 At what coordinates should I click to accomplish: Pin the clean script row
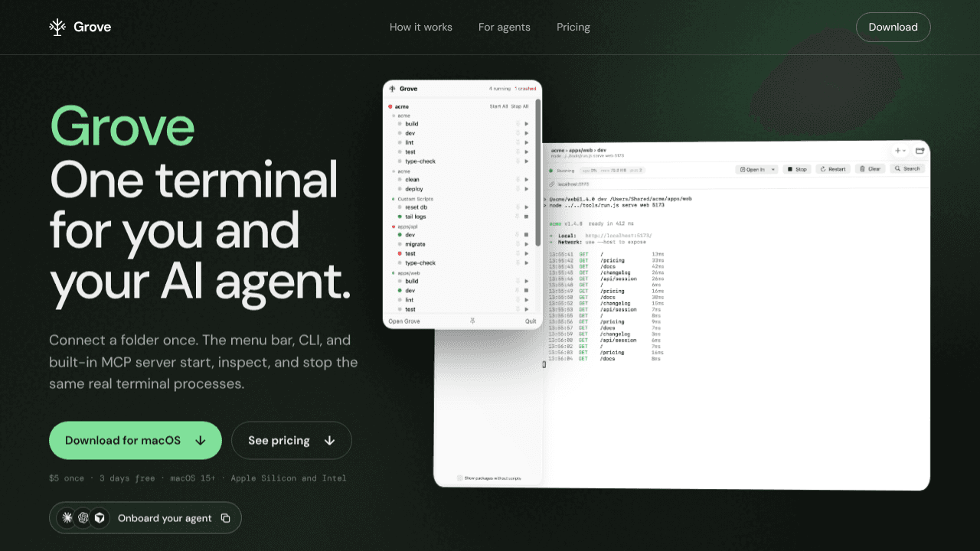(x=518, y=180)
